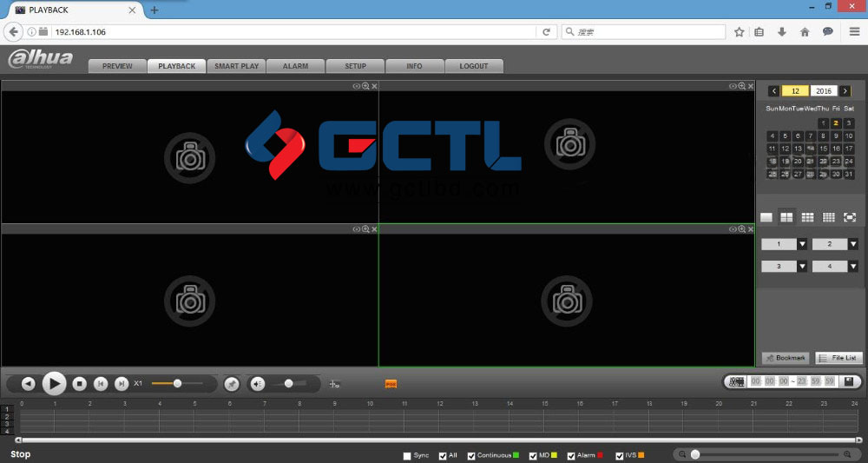Image resolution: width=868 pixels, height=463 pixels.
Task: Click the browser address bar showing 192.168.1.106
Action: 294,32
